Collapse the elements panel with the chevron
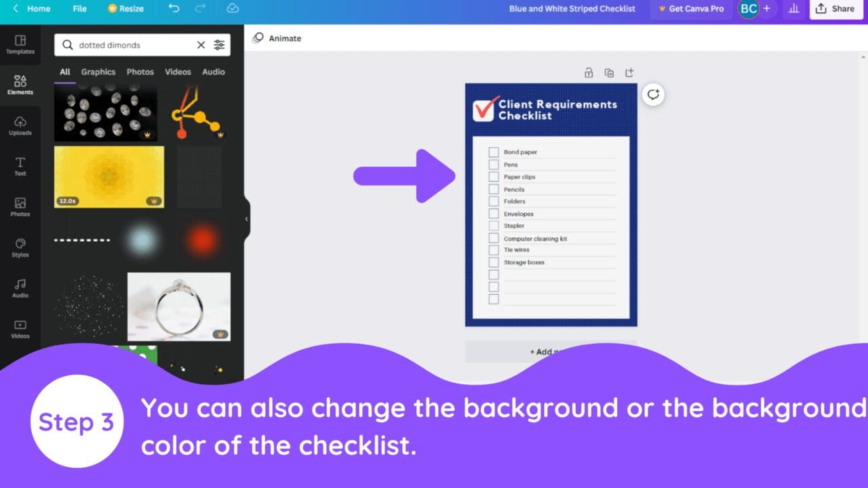The height and width of the screenshot is (488, 868). pyautogui.click(x=245, y=218)
